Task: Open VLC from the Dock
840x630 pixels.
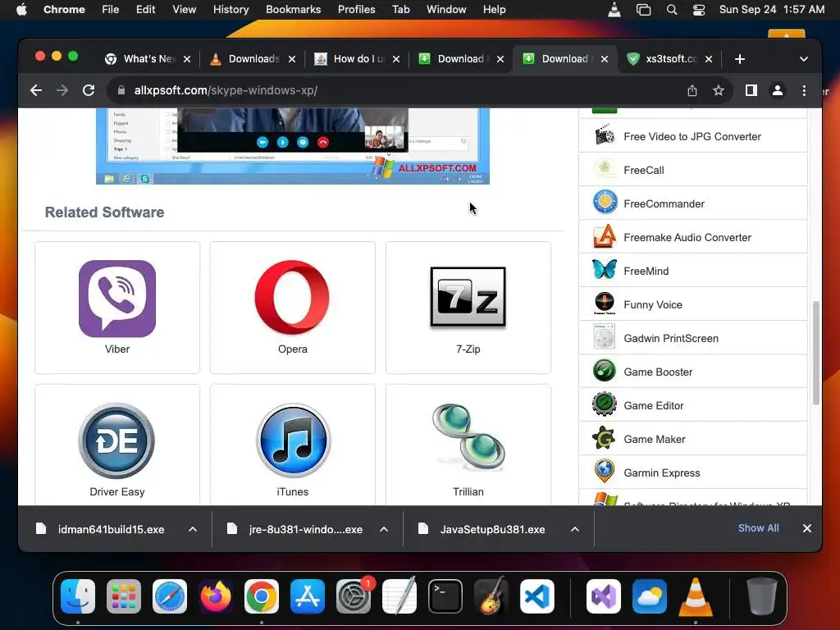Action: coord(696,596)
